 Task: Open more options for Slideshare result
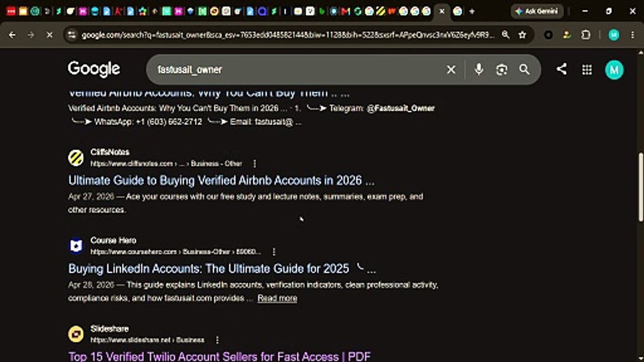217,340
